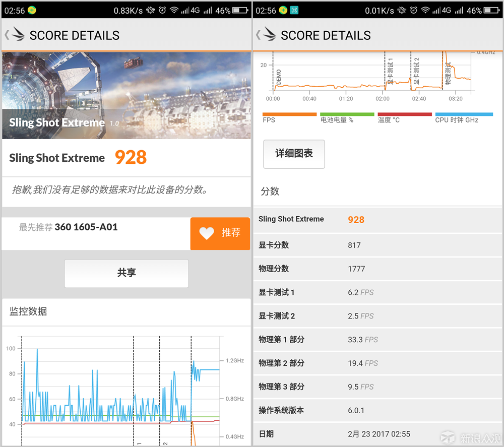504x447 pixels.
Task: Tap the apology message about insufficient comparison data
Action: [109, 190]
